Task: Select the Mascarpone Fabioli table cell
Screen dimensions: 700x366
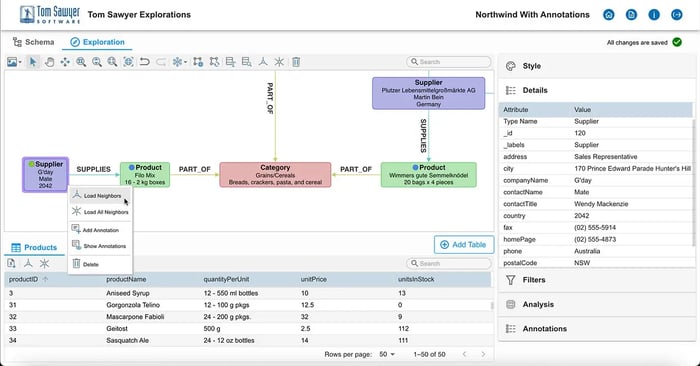Action: click(x=135, y=316)
